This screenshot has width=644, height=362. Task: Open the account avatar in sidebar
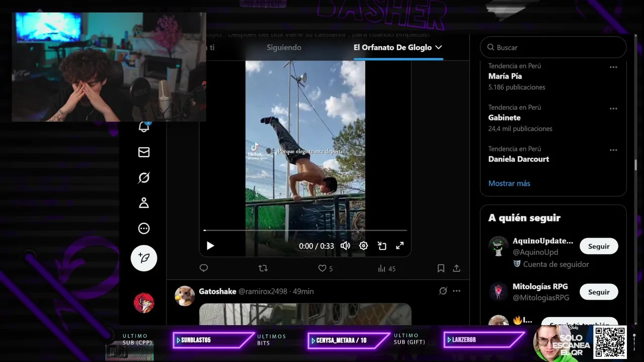pyautogui.click(x=144, y=303)
